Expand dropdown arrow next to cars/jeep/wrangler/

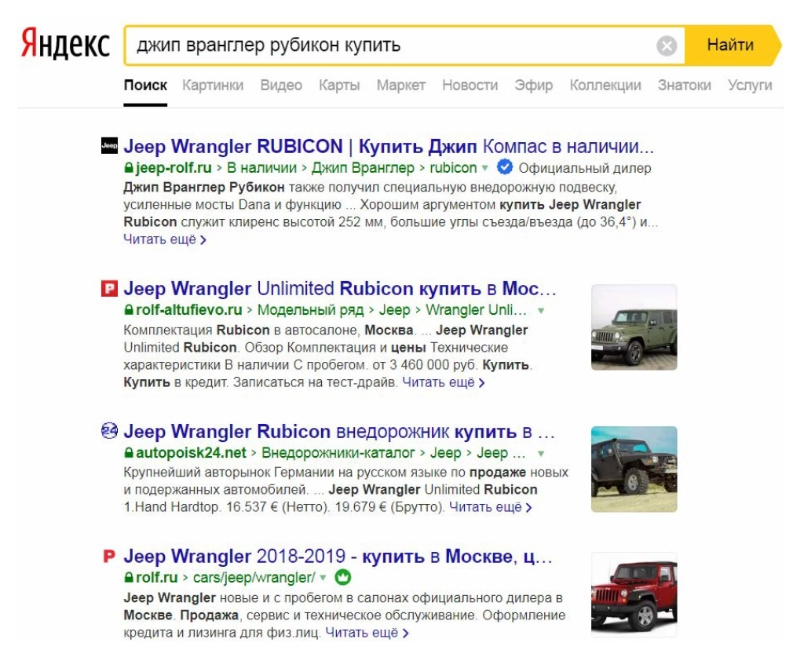pyautogui.click(x=323, y=578)
